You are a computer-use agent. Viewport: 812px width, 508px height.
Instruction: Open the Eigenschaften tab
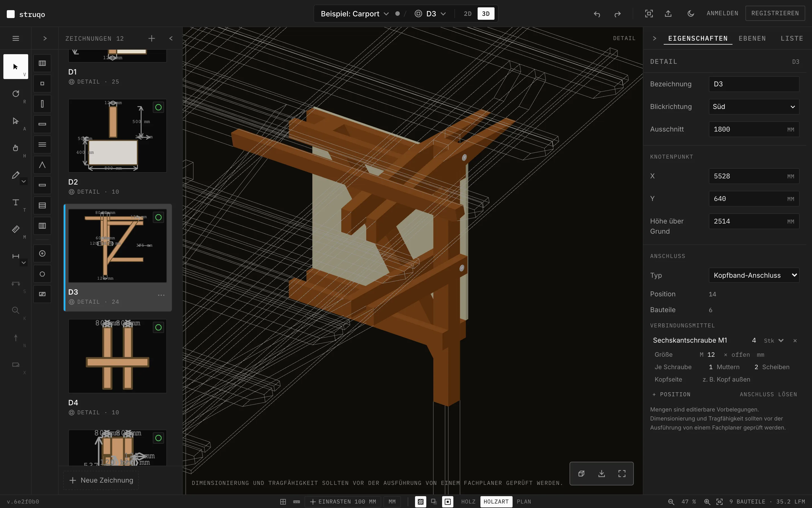(698, 38)
